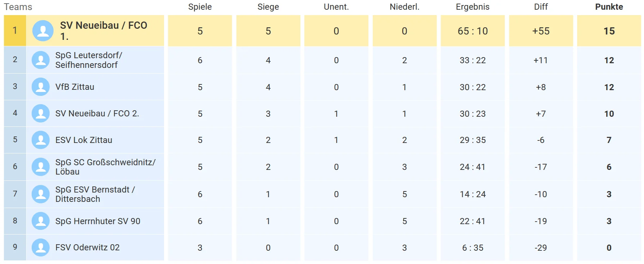Click the SV Neueibau / FCO 2. avatar icon

click(x=41, y=114)
